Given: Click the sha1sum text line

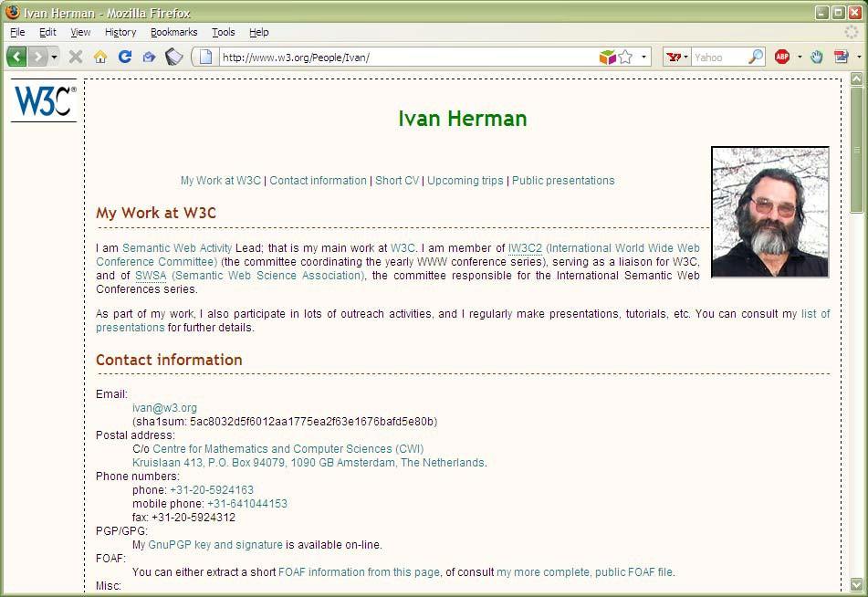Looking at the screenshot, I should [x=285, y=422].
